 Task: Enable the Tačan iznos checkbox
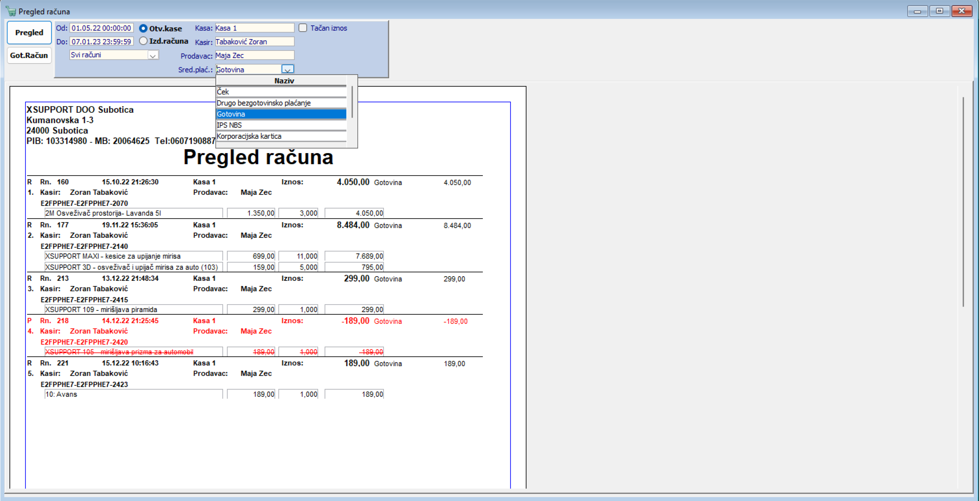pyautogui.click(x=303, y=28)
